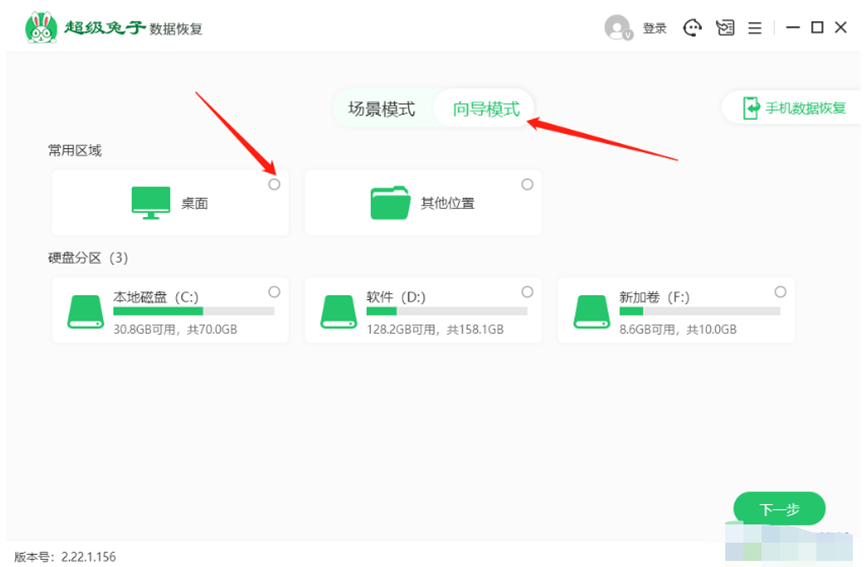865x567 pixels.
Task: Click the green desktop monitor icon
Action: click(151, 203)
